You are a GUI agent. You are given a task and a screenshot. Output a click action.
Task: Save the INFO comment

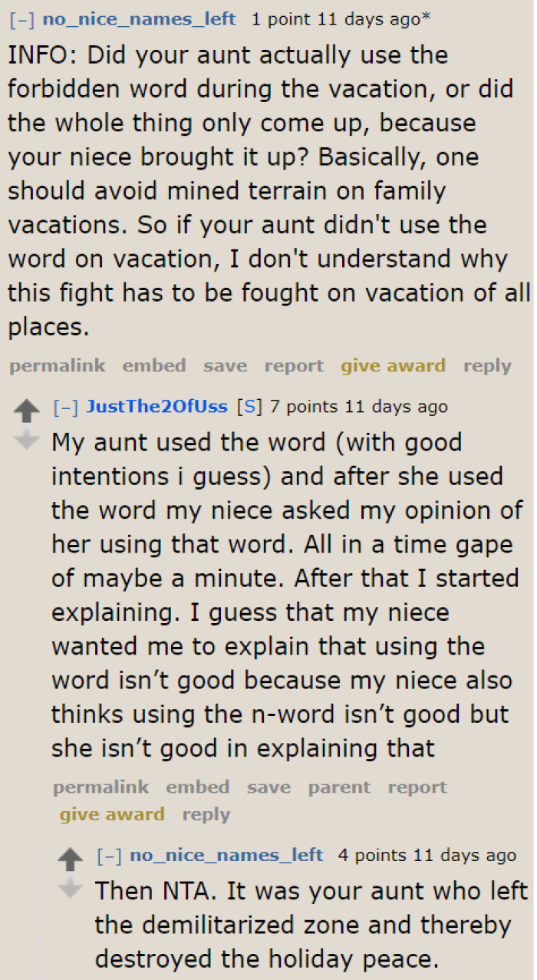click(x=225, y=365)
